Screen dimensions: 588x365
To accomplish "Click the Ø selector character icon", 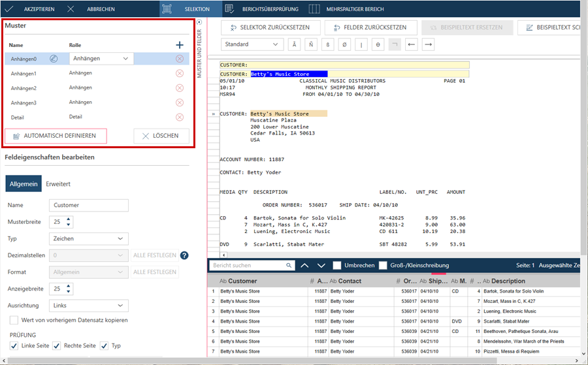I will 345,44.
